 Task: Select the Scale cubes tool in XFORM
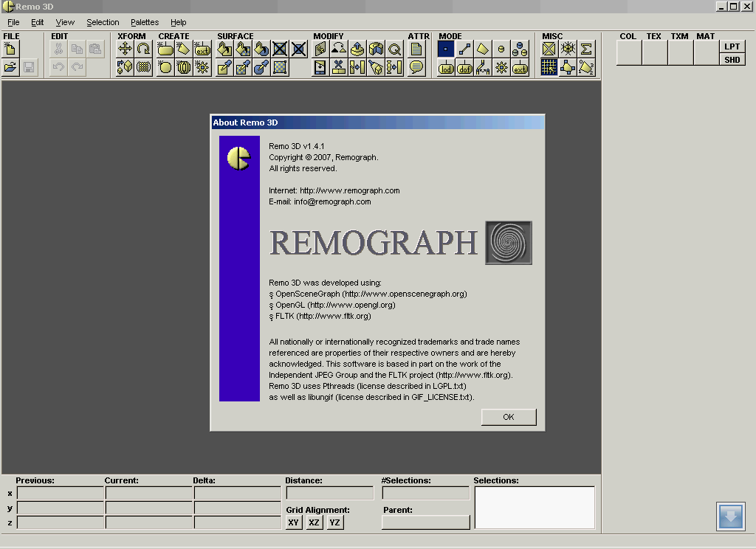point(125,67)
